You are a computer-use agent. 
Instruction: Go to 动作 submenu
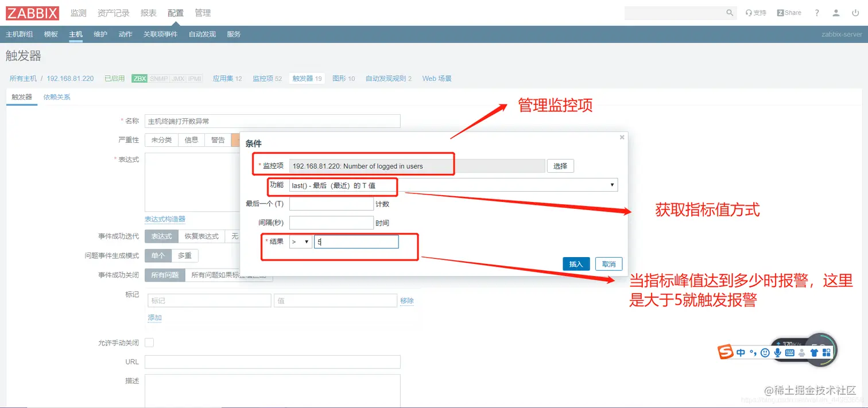coord(125,34)
